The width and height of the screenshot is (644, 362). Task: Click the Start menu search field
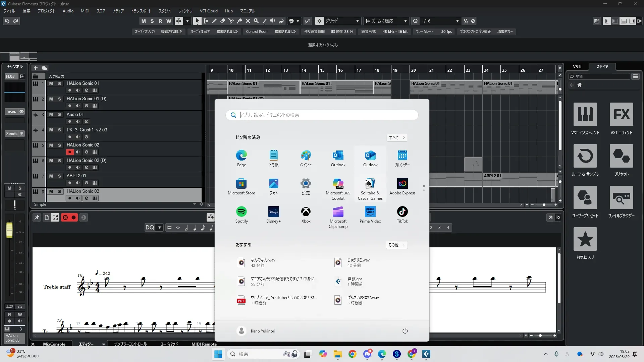pos(322,115)
